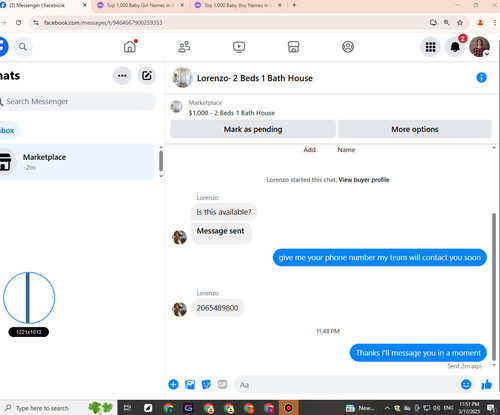
Task: Click More options button
Action: click(x=415, y=129)
